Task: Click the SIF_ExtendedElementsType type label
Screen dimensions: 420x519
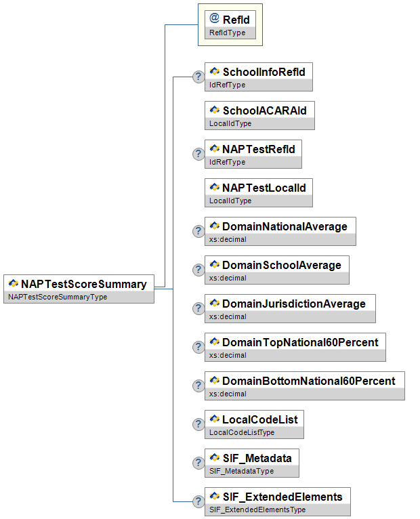Action: click(257, 510)
